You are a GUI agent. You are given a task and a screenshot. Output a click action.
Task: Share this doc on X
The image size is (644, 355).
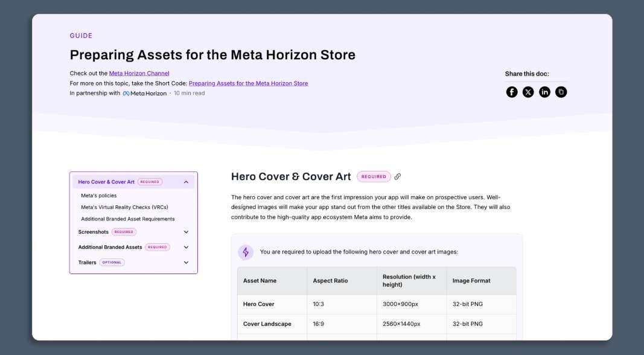[528, 91]
